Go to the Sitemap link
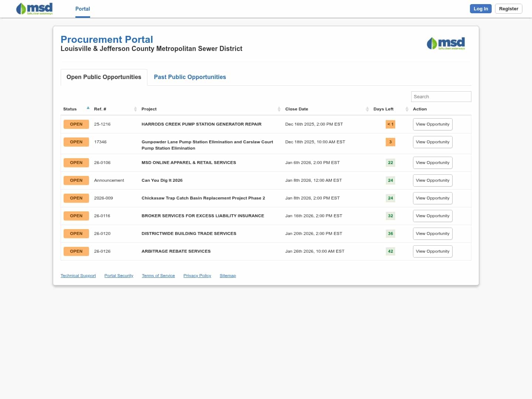Viewport: 532px width, 399px height. (x=228, y=276)
